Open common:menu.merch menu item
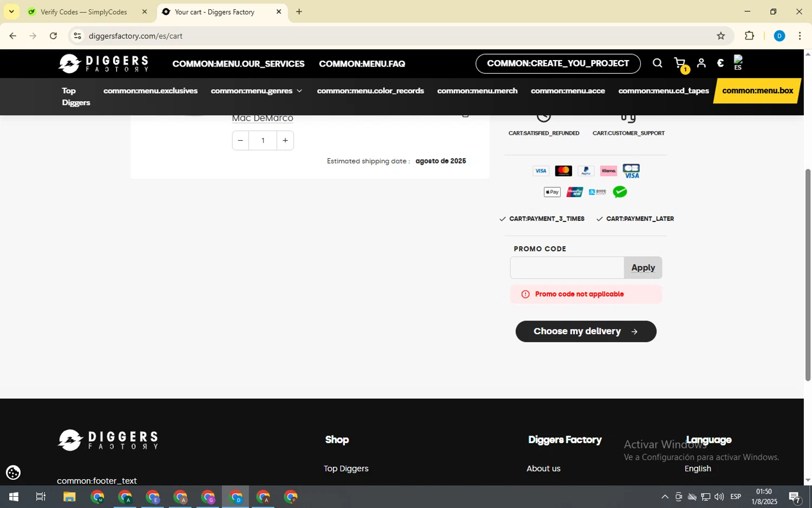This screenshot has width=812, height=508. point(477,90)
